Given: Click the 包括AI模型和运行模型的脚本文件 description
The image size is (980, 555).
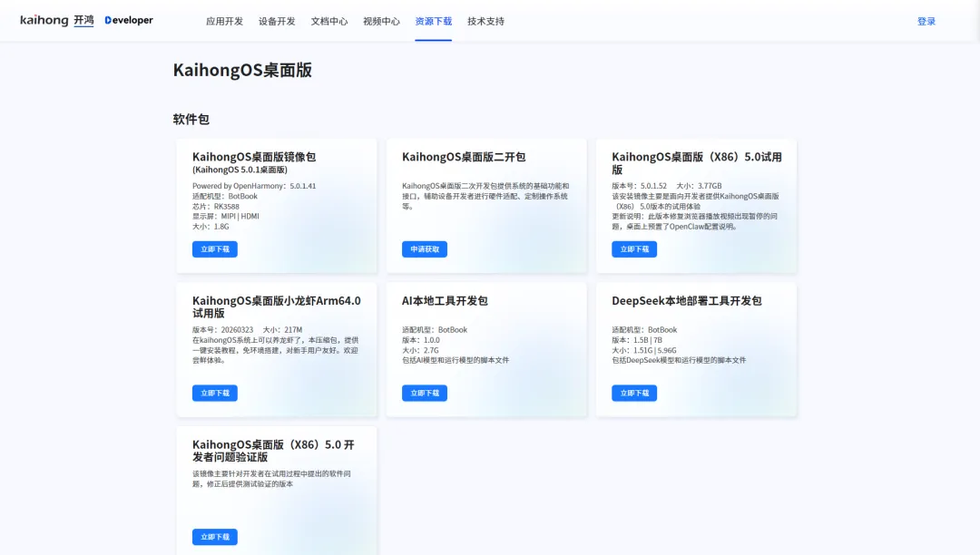Looking at the screenshot, I should point(456,360).
